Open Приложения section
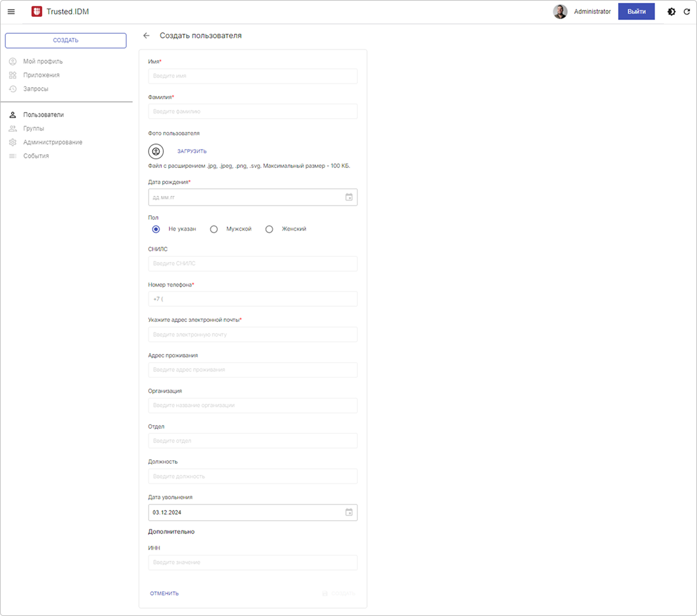This screenshot has height=616, width=697. [x=41, y=75]
